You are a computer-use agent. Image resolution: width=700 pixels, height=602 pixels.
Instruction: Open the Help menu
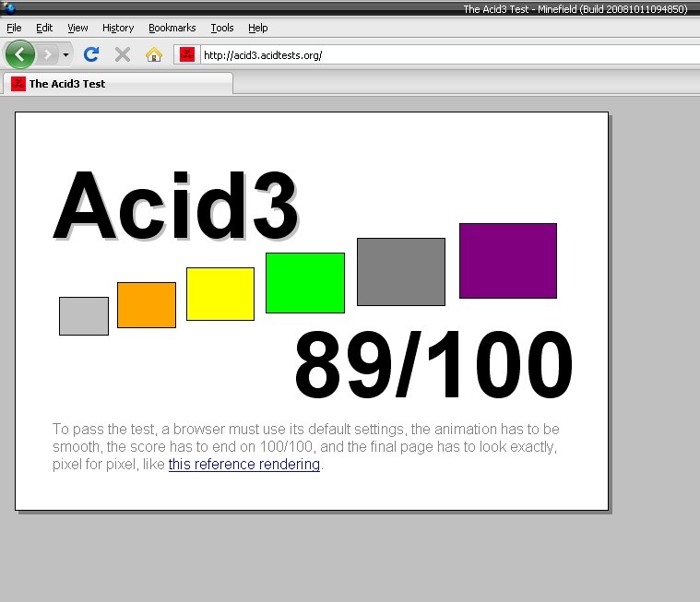(x=257, y=28)
